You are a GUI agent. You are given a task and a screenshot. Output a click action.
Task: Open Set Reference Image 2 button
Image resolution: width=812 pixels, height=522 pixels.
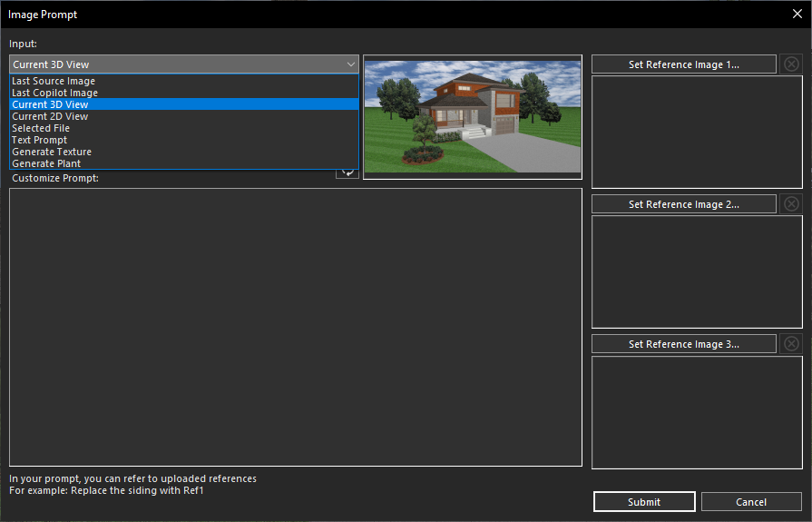pyautogui.click(x=683, y=204)
